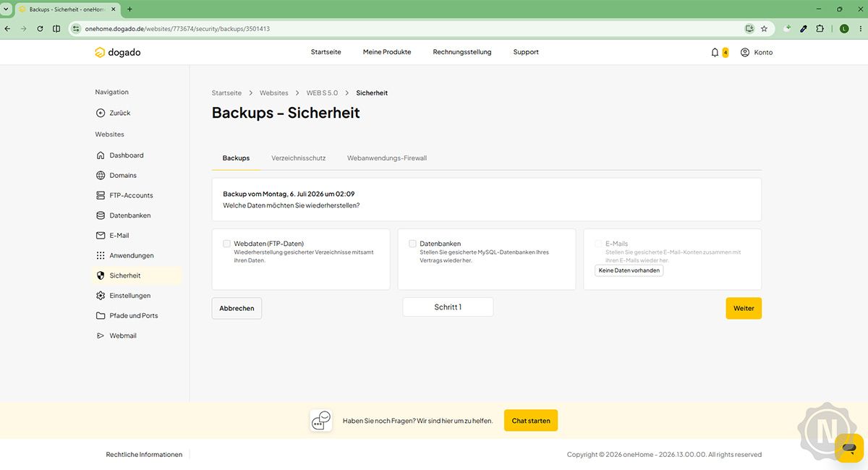Open the Meine Produkte menu item
The image size is (868, 470).
point(387,52)
